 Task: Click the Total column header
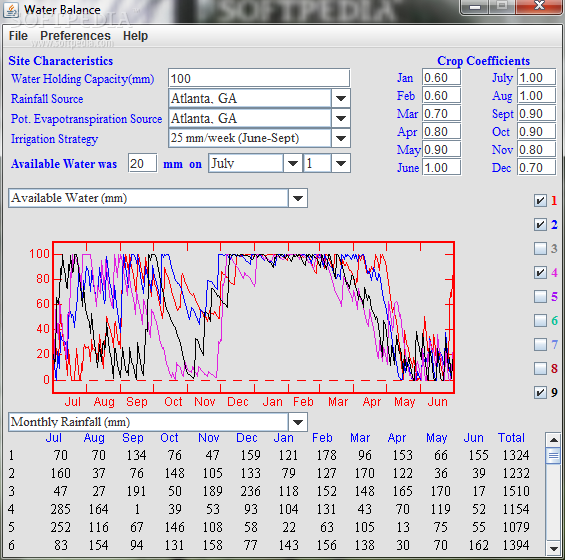511,438
